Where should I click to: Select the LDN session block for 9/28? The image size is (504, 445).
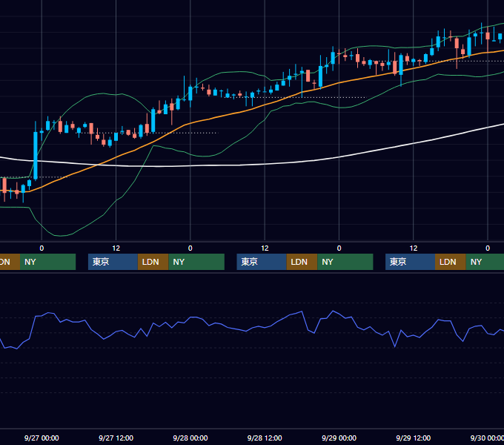302,262
